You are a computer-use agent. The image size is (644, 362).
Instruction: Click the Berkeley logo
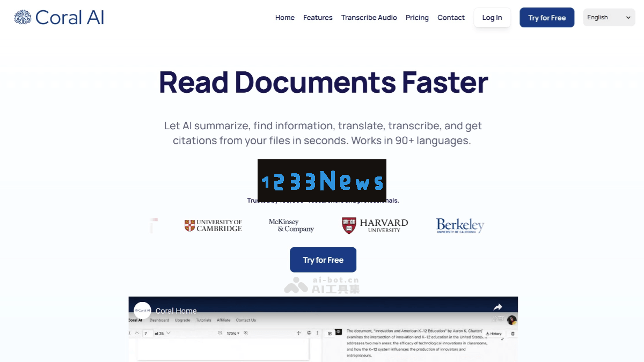point(460,226)
